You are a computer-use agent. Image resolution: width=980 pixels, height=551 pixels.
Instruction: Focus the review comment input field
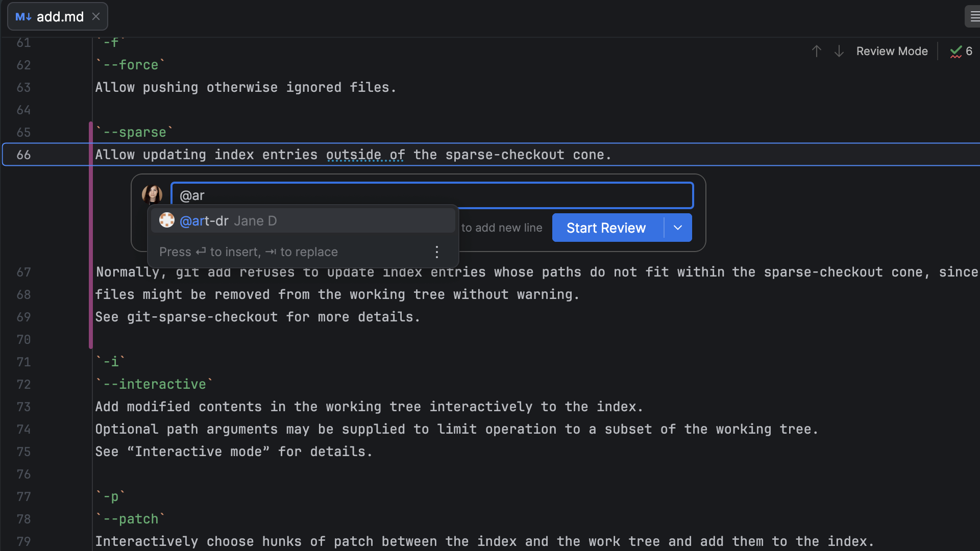point(432,195)
